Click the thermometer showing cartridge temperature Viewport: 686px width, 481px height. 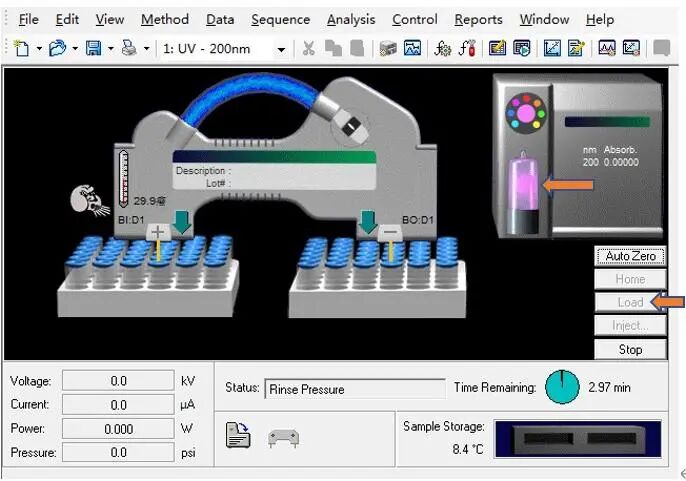point(124,179)
